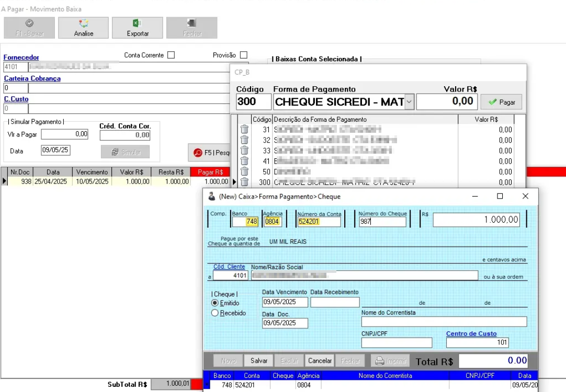Click the Créd. Conta Cor. field
This screenshot has width=566, height=392.
[x=125, y=135]
